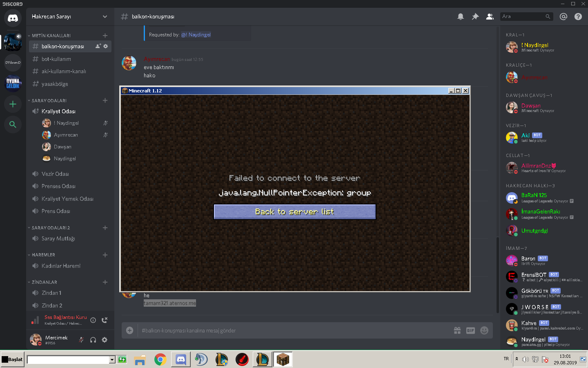Create invite for balkon-konuşması channel
This screenshot has height=368, width=588.
[x=98, y=46]
